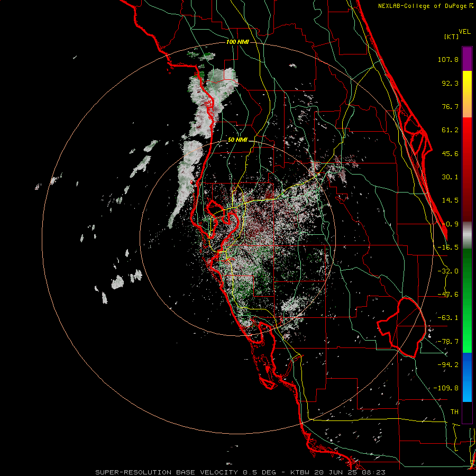476x476 pixels.
Task: Pick the gray near-zero segment of color bar
Action: [467, 235]
